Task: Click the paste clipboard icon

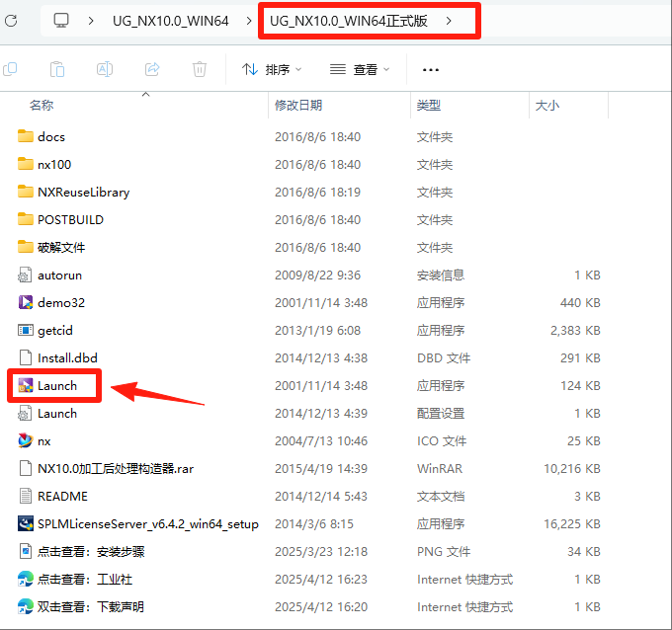Action: [57, 69]
